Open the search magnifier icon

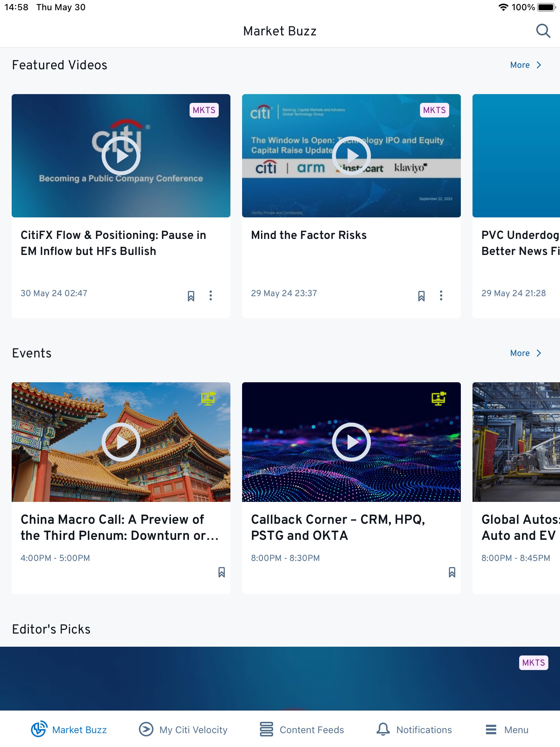543,31
